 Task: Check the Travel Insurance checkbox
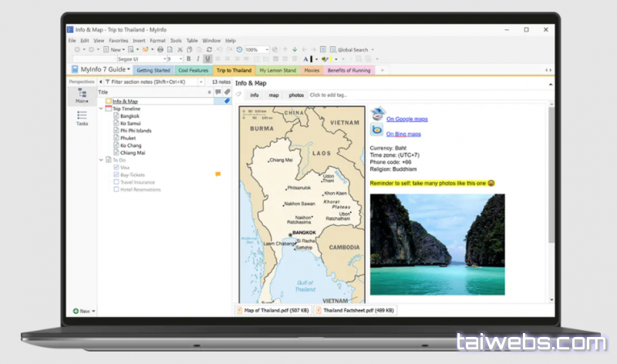tap(116, 182)
